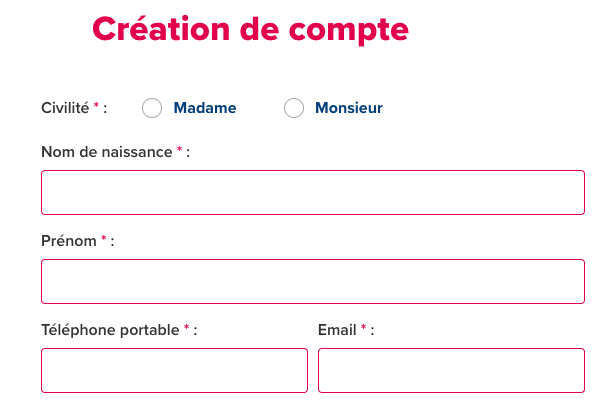The height and width of the screenshot is (413, 608).
Task: Click the red asterisk after Téléphone portable
Action: point(187,328)
